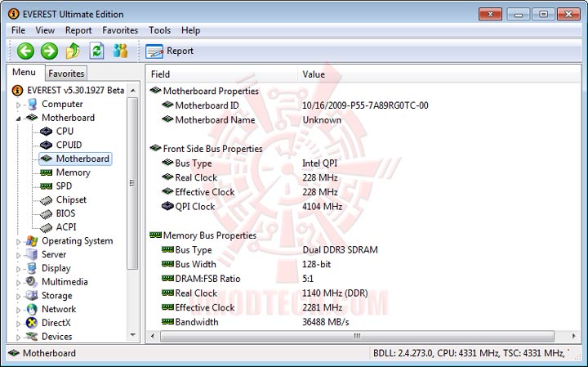Click the green Forward arrow button
Image resolution: width=588 pixels, height=367 pixels.
49,51
